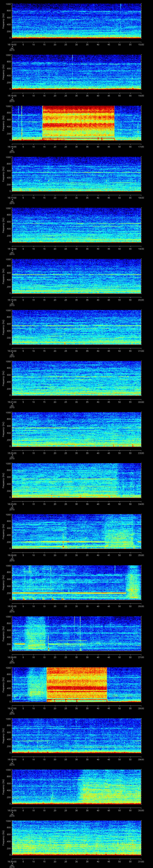Click the '16:28:00' time axis label

click(x=12, y=760)
